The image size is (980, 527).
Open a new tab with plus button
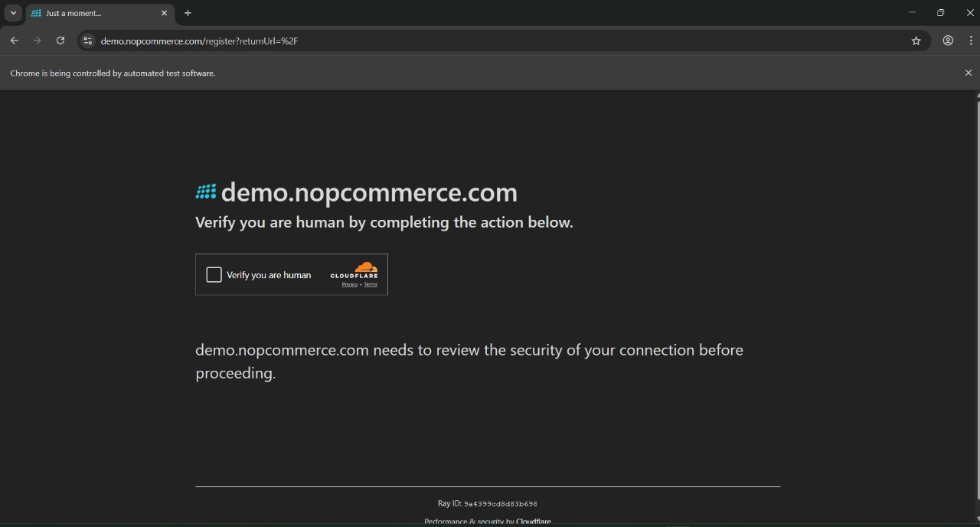[x=188, y=13]
